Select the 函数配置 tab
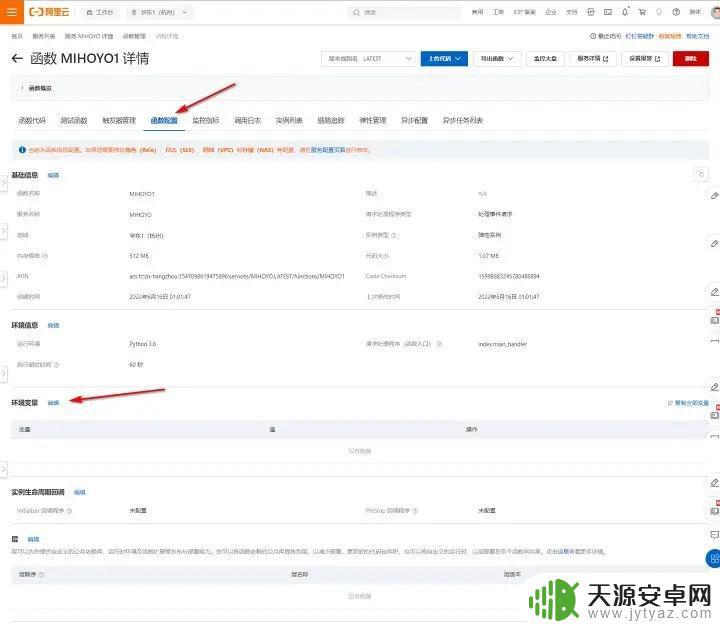Image resolution: width=720 pixels, height=628 pixels. coord(164,120)
